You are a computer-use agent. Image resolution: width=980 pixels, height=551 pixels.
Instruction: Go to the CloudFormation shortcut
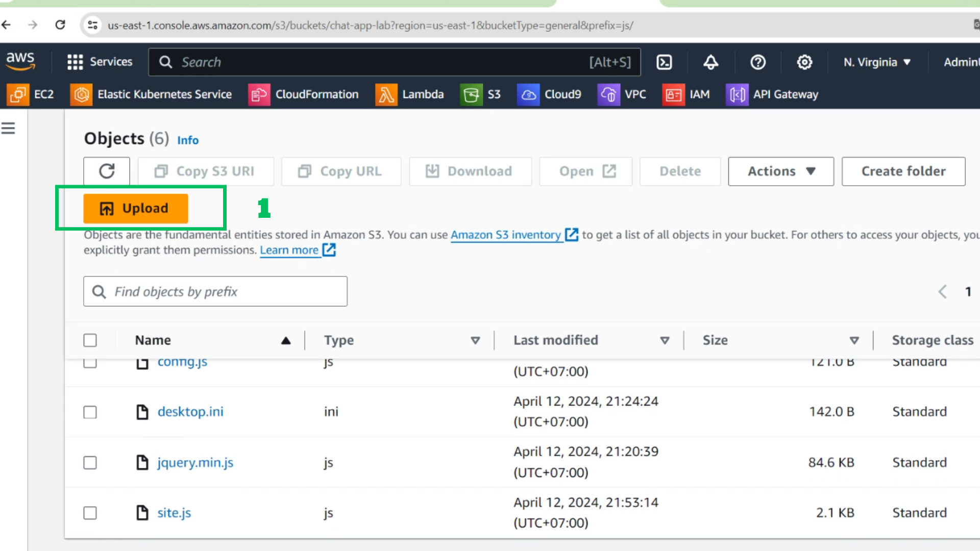[x=304, y=94]
